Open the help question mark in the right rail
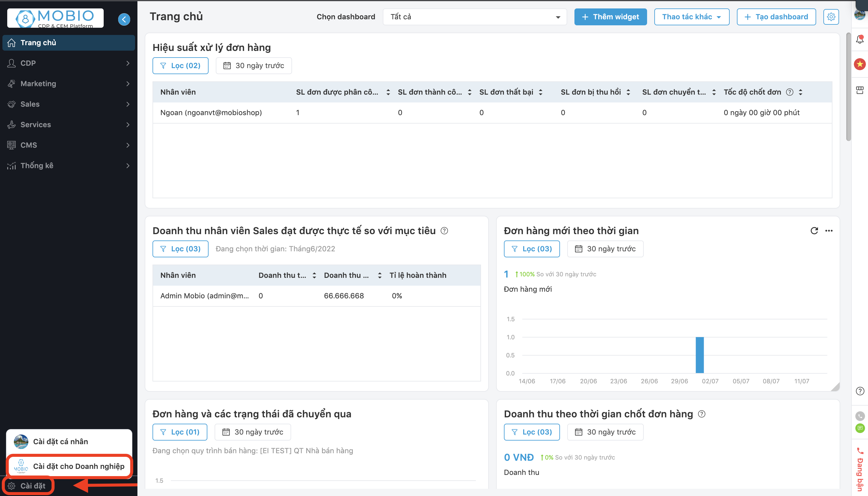Screen dimensions: 868x496 pos(860,391)
